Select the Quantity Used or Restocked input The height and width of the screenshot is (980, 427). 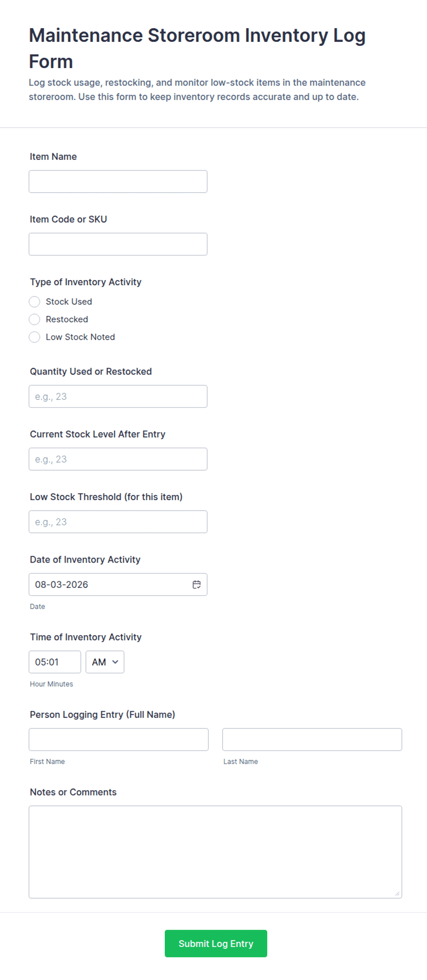click(118, 396)
